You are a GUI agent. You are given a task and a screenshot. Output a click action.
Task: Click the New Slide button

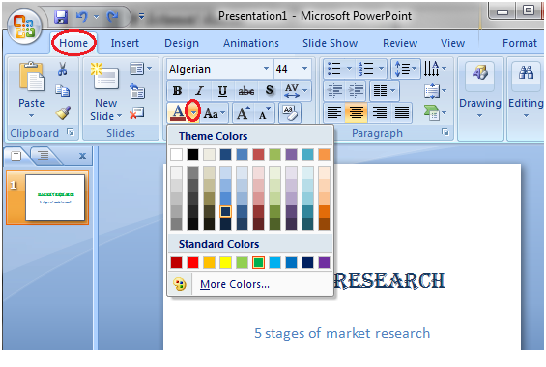(x=106, y=91)
